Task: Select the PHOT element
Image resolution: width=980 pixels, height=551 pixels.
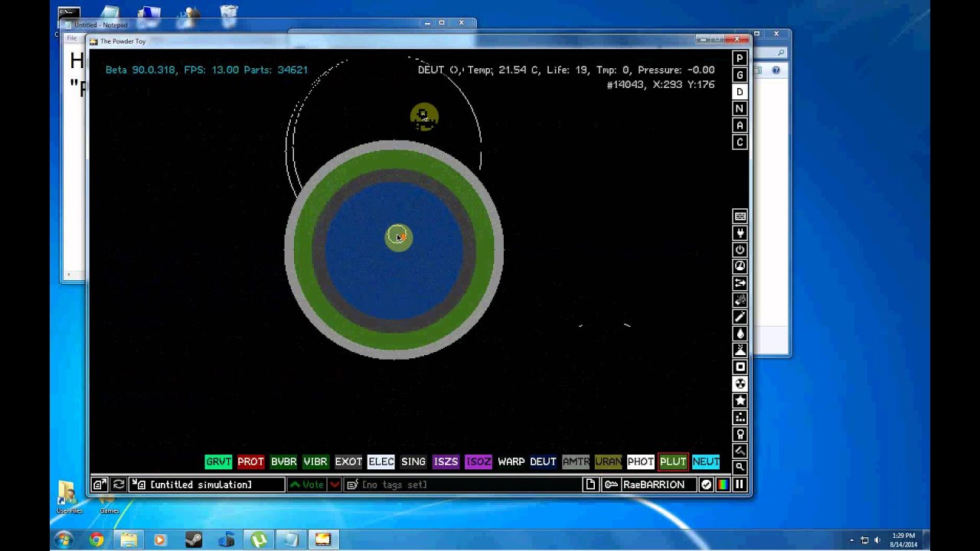Action: pos(641,461)
